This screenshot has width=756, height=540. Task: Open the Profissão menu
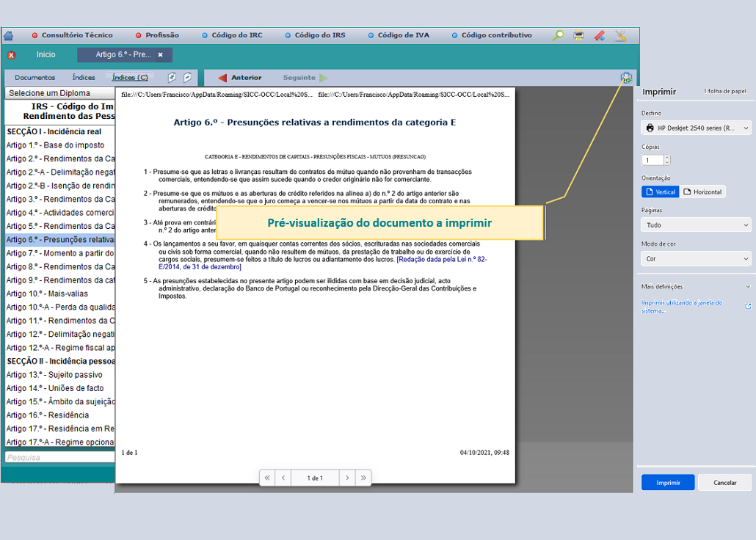pos(157,35)
